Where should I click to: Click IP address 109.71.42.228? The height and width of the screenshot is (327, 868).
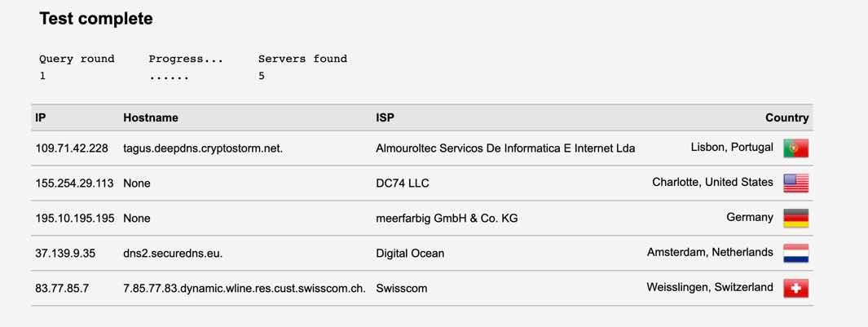[72, 148]
